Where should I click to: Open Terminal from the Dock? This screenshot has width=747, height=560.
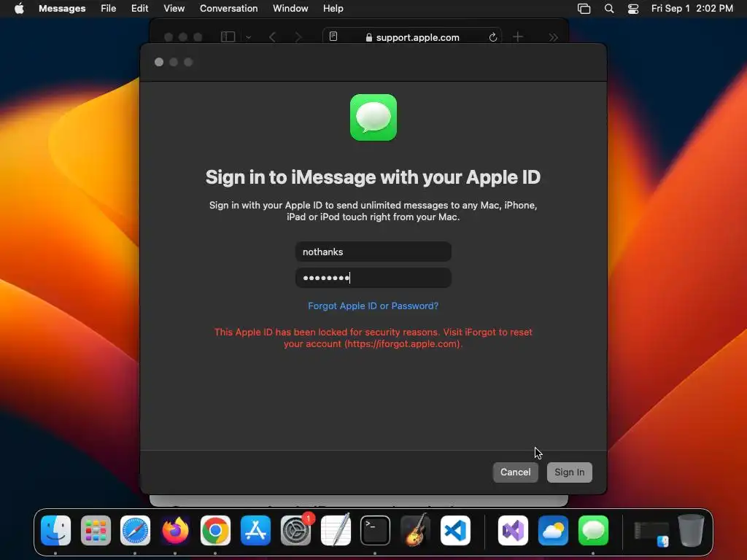(375, 530)
